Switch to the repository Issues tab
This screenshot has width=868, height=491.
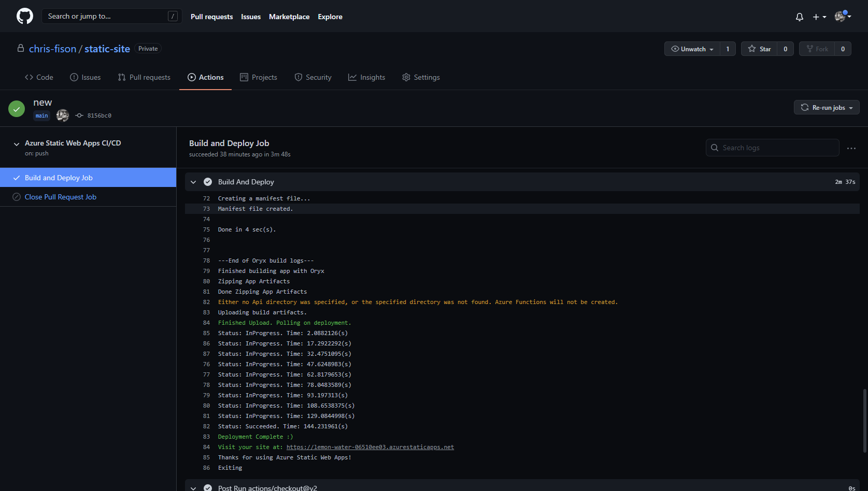[x=86, y=77]
